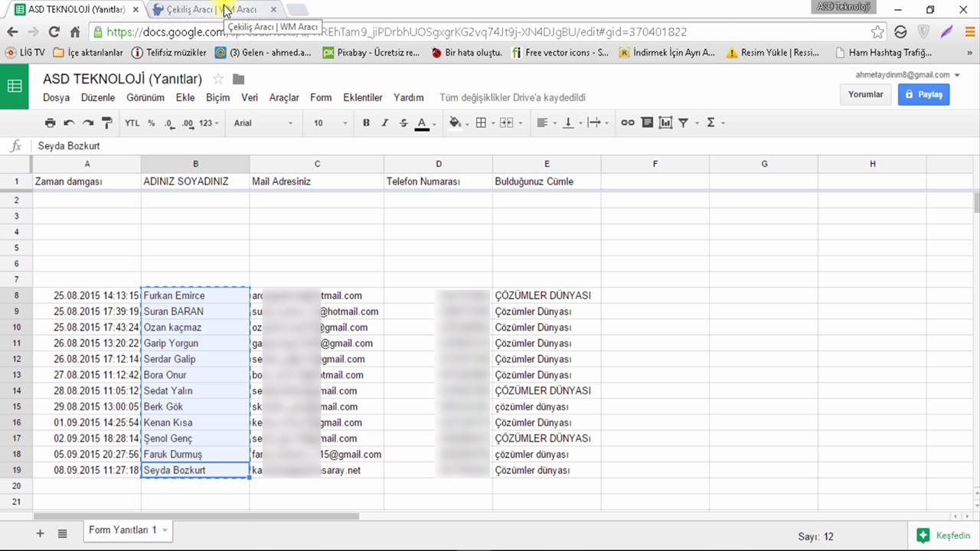Open the Chrome menu button
The image size is (980, 551).
pyautogui.click(x=969, y=32)
